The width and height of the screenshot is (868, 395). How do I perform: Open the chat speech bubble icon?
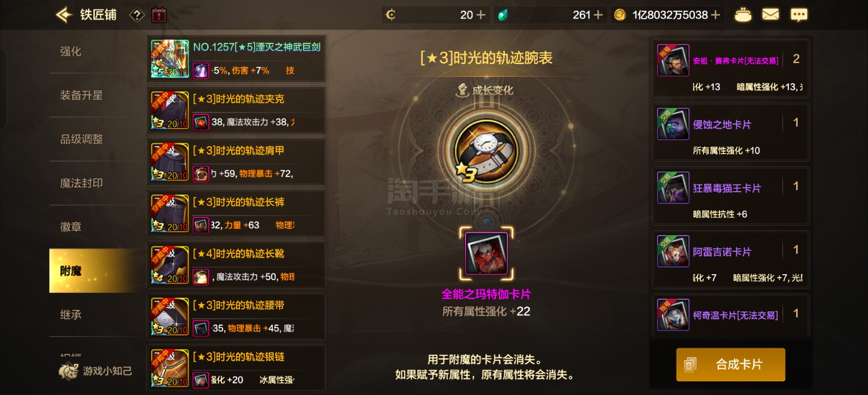799,15
